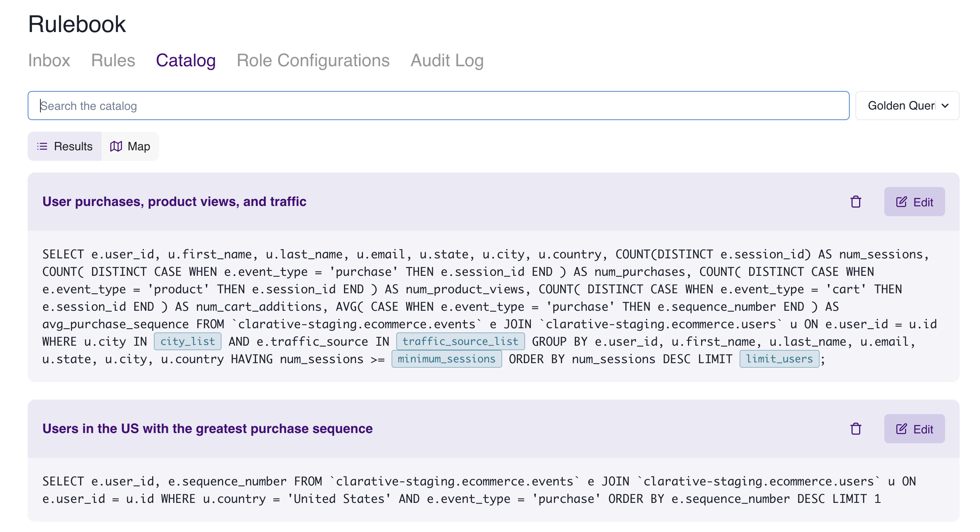The image size is (980, 532).
Task: Click the minimum_sessions parameter chip
Action: tap(447, 358)
